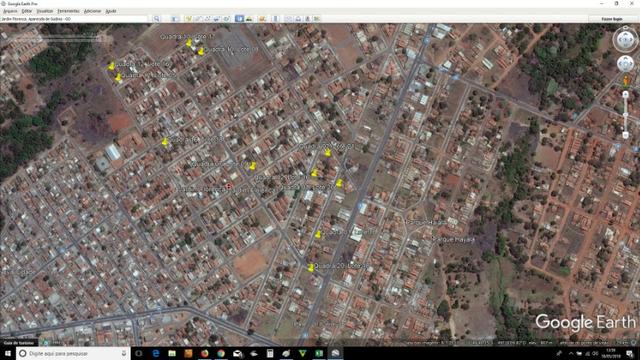Open the Ferramentas menu
Screen dimensions: 640x360
(x=68, y=11)
